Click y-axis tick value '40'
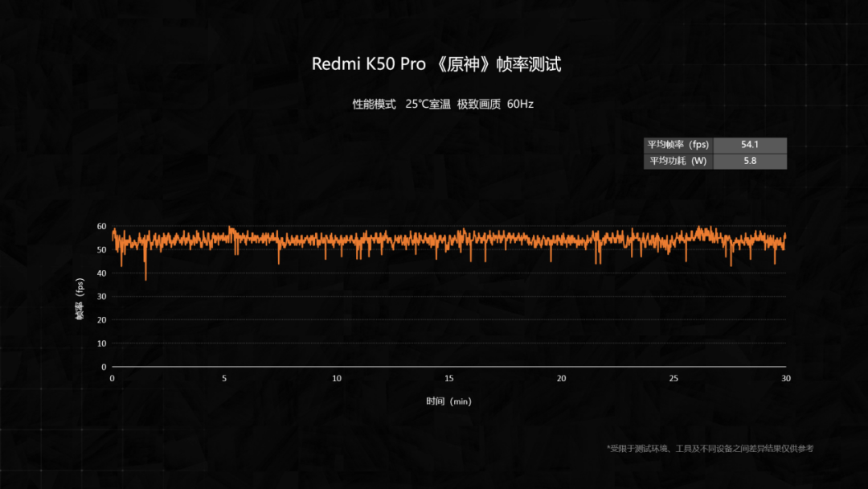Image resolution: width=868 pixels, height=489 pixels. (101, 273)
